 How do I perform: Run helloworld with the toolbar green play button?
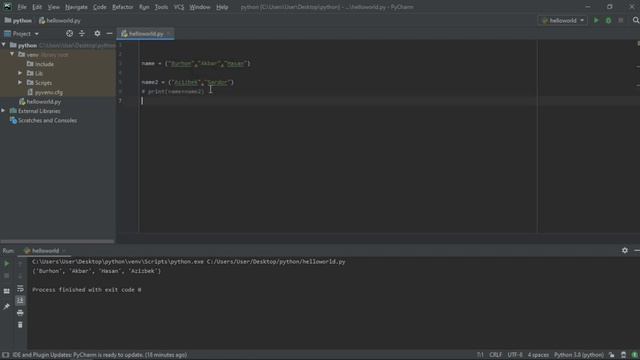596,20
